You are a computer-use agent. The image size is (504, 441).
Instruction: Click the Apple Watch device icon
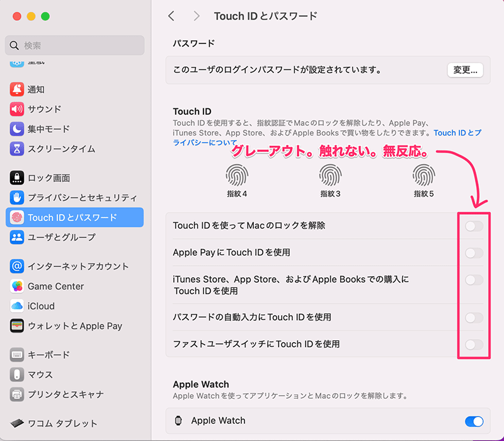[x=178, y=420]
